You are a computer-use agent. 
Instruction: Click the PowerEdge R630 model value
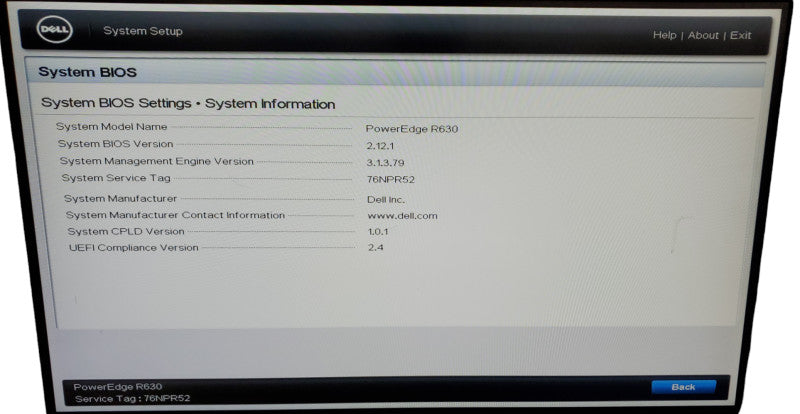[x=412, y=129]
